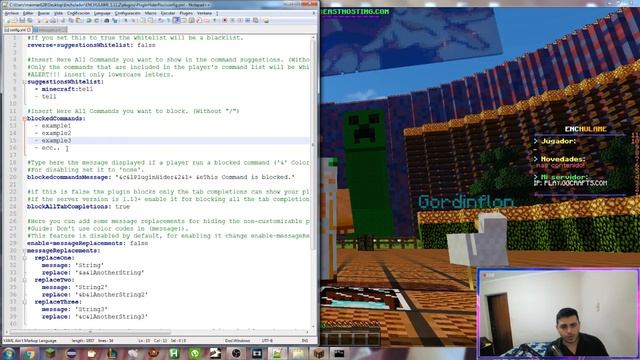Click the Save All toolbar icon
Image resolution: width=640 pixels, height=360 pixels.
click(x=30, y=20)
